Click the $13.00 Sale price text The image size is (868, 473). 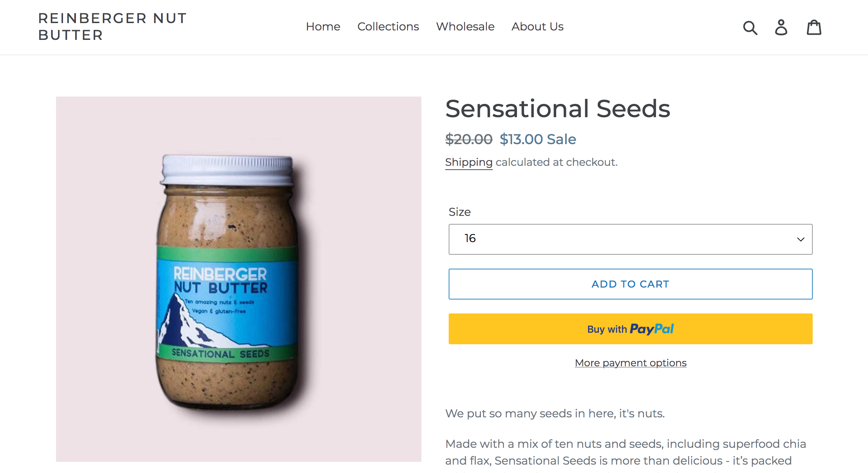pyautogui.click(x=538, y=139)
